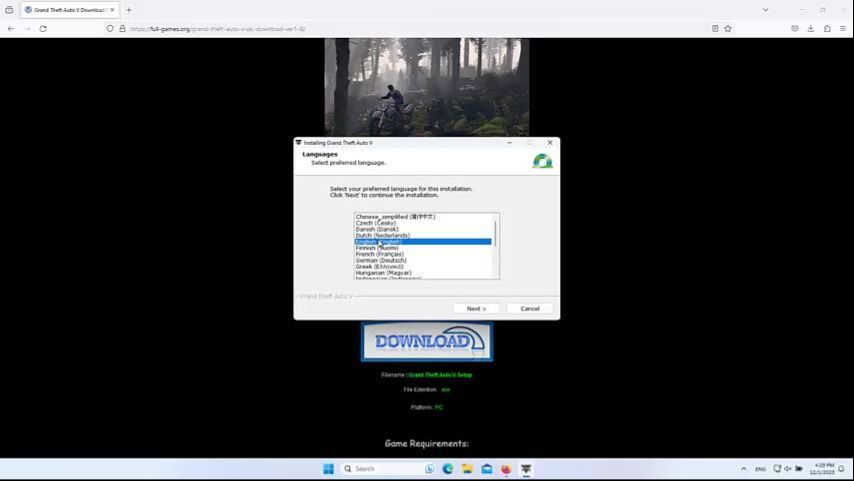
Task: Select Danish (Dansk) language
Action: point(377,229)
